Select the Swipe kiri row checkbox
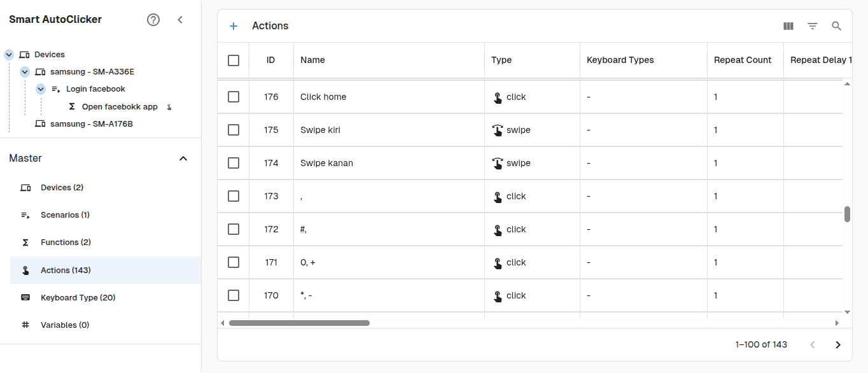Image resolution: width=868 pixels, height=373 pixels. [234, 130]
